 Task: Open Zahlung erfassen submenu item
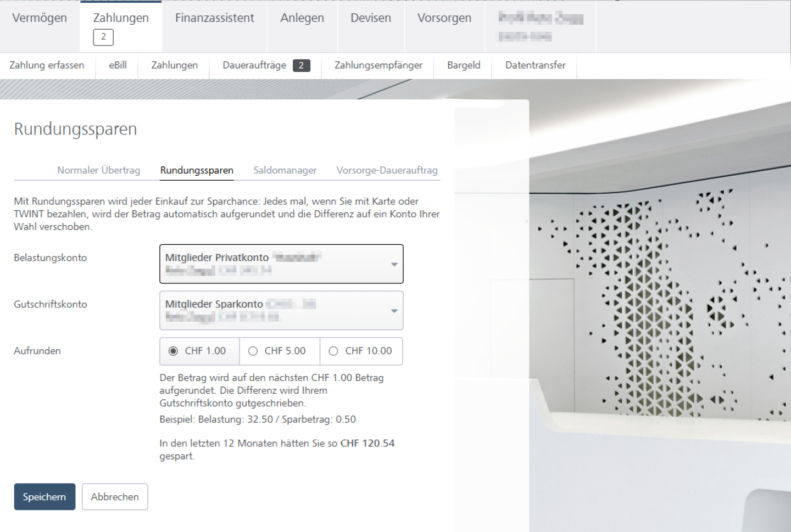click(x=47, y=65)
